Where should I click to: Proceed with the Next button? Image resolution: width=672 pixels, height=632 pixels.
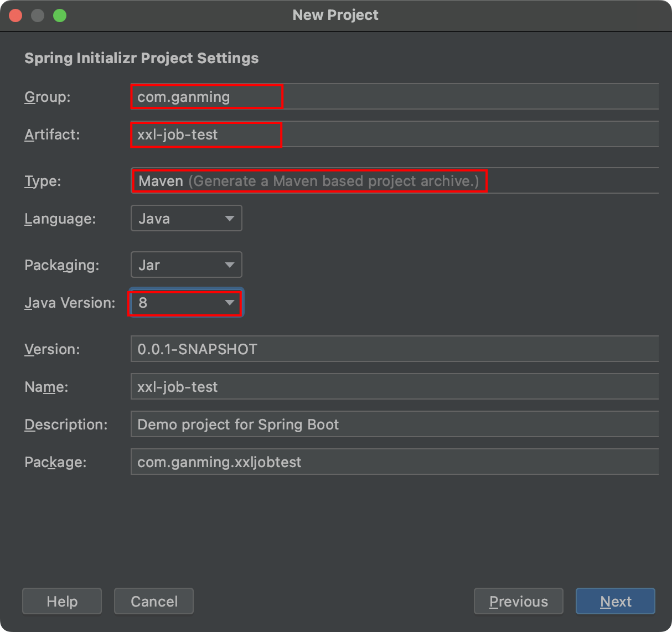tap(616, 602)
